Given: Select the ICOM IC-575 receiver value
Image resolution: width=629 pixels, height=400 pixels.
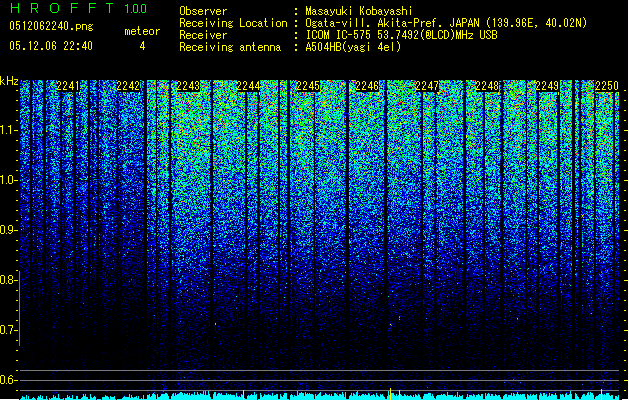Looking at the screenshot, I should (x=401, y=35).
